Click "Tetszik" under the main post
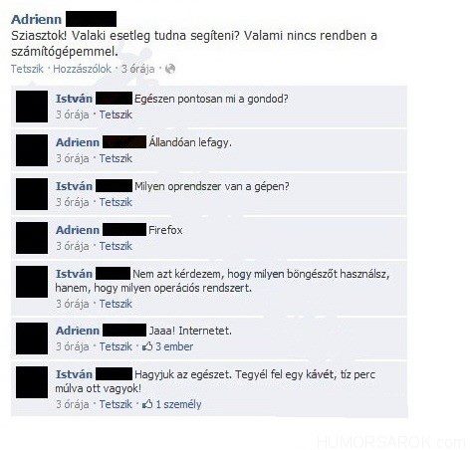 coord(27,69)
